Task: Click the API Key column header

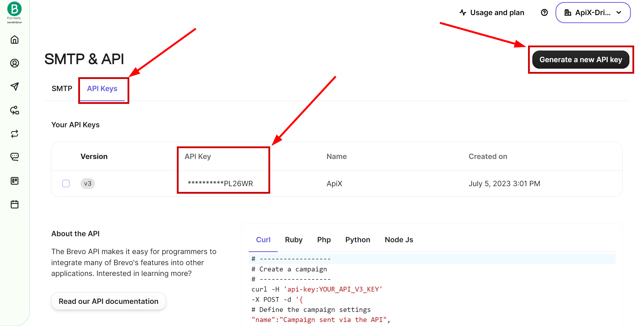Action: [198, 156]
